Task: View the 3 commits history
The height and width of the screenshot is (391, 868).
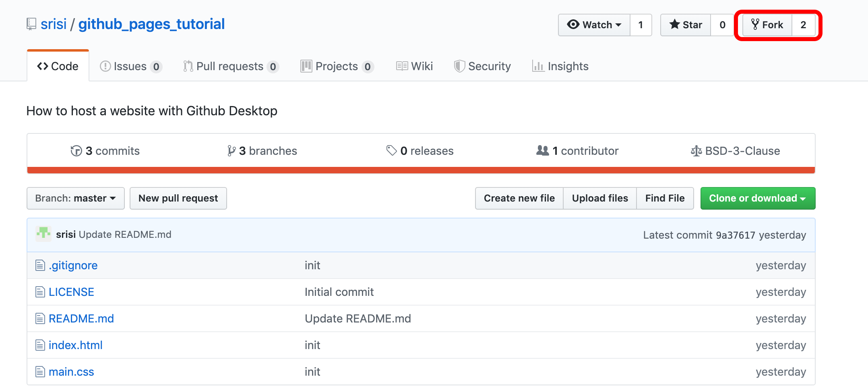Action: pyautogui.click(x=105, y=151)
